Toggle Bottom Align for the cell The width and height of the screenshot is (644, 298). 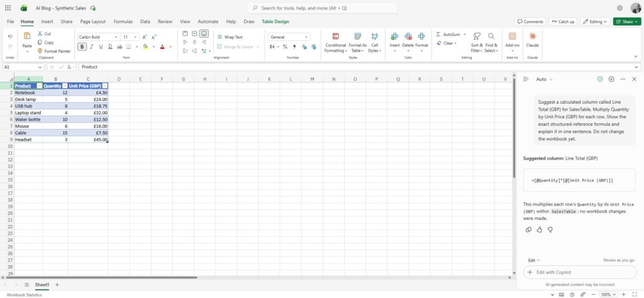click(204, 34)
